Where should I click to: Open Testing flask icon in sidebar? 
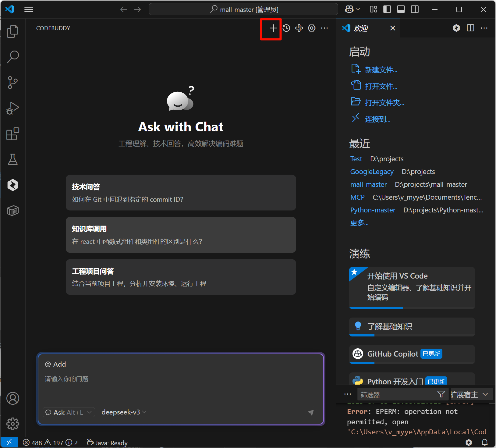(12, 159)
